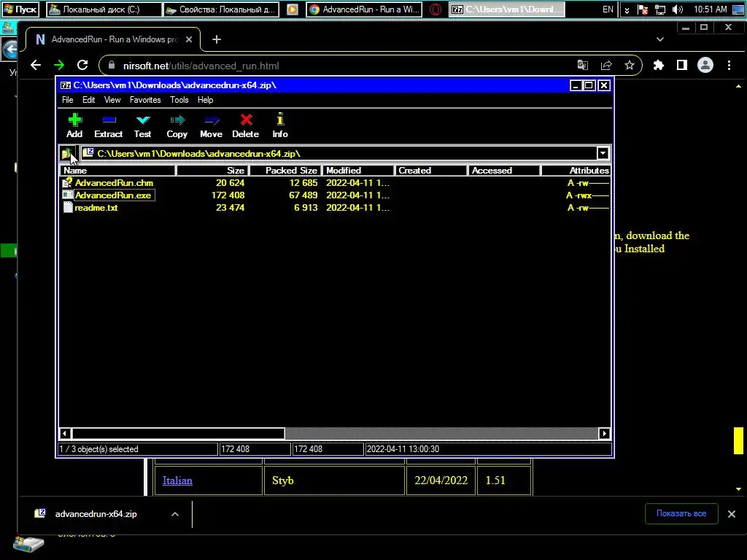
Task: Expand the advancedrun-x64.zip download options chevron
Action: (x=175, y=514)
